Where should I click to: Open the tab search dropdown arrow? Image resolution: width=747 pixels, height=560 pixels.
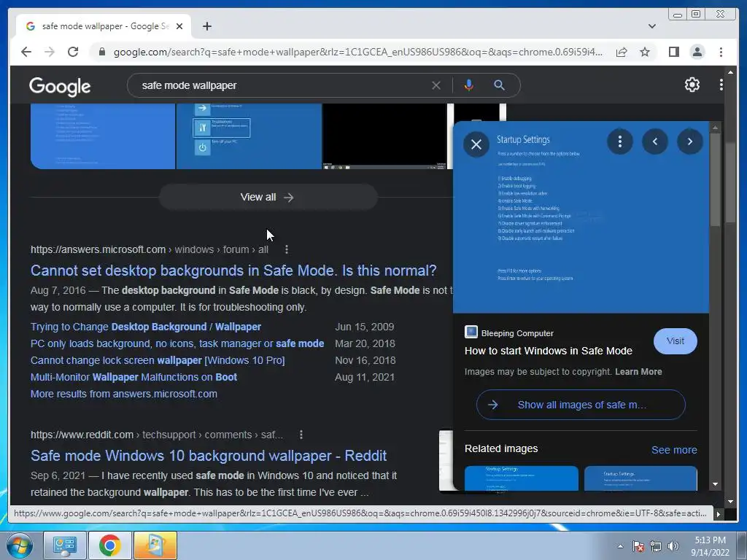pos(652,26)
